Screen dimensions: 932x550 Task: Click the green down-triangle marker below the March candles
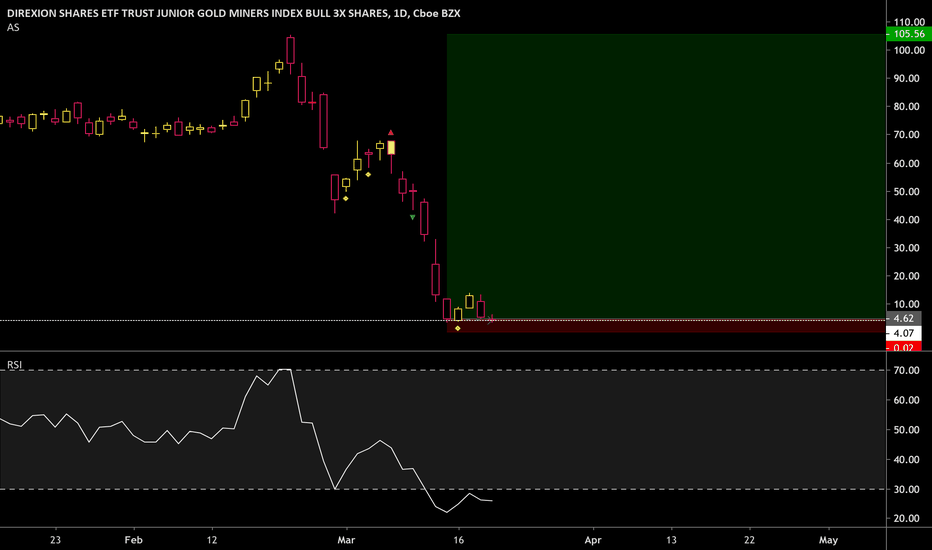pyautogui.click(x=413, y=218)
